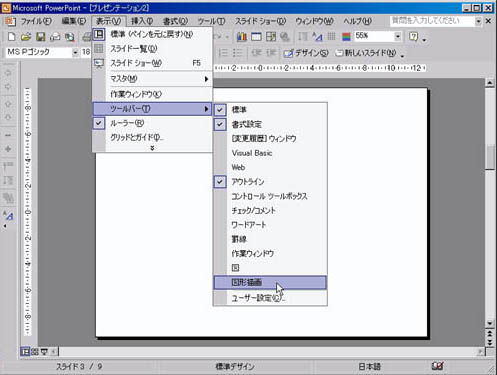This screenshot has height=375, width=497.
Task: Select 図形描画 in toolbar submenu
Action: tap(270, 282)
